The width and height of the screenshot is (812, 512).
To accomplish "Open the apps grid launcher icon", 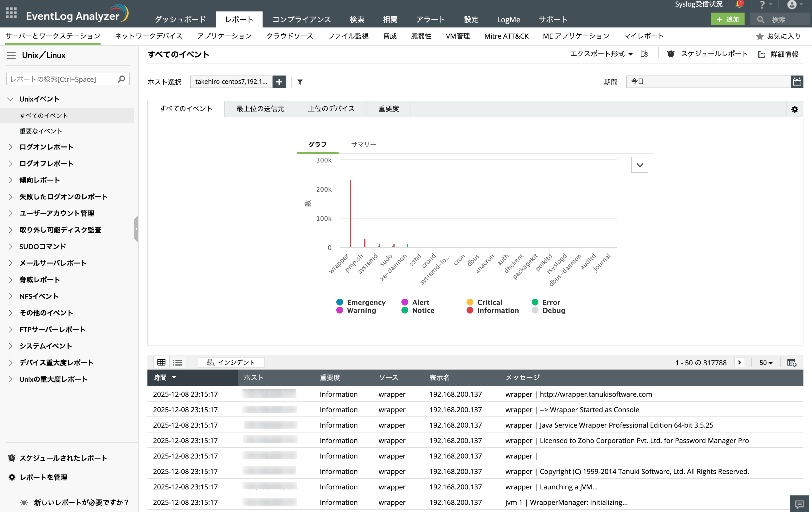I will (x=11, y=13).
